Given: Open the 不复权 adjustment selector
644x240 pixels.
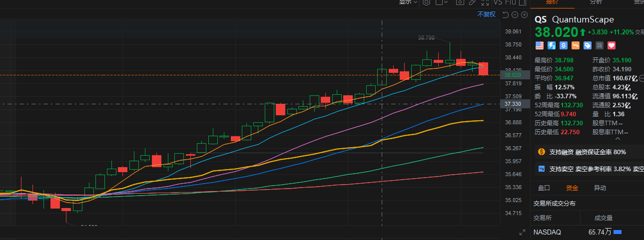Looking at the screenshot, I should 486,14.
